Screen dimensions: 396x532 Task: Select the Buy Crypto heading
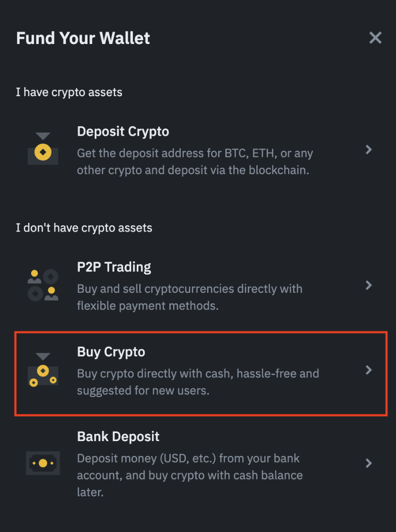[111, 352]
